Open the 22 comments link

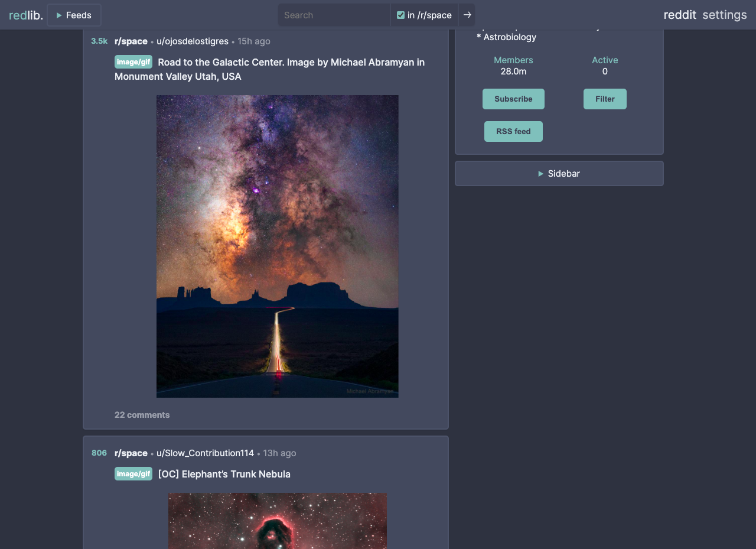(142, 415)
